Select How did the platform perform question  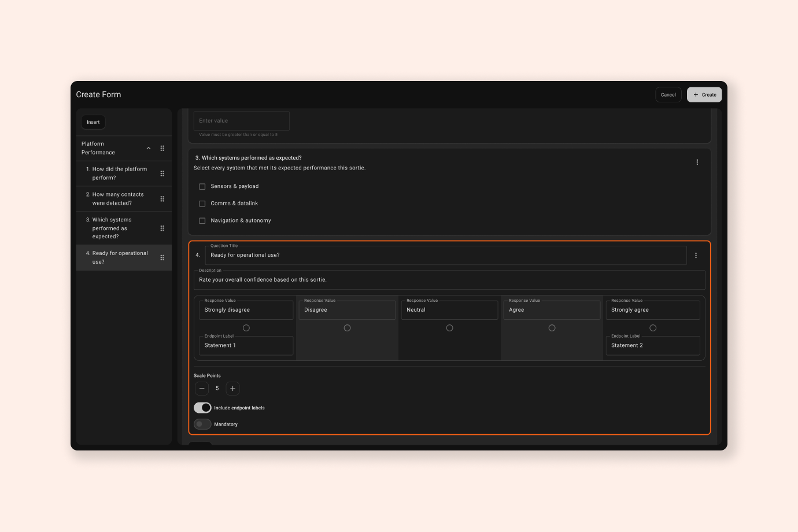(124, 173)
